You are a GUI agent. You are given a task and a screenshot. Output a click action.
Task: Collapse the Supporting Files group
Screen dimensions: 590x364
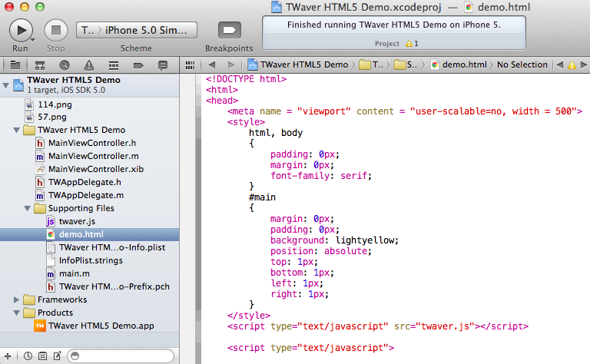[x=27, y=208]
